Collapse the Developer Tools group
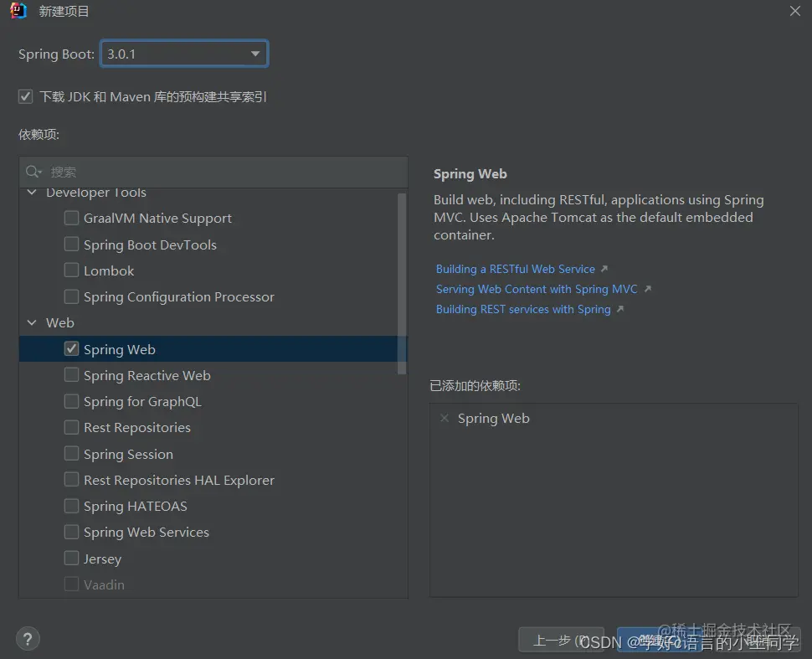The width and height of the screenshot is (812, 659). coord(32,193)
